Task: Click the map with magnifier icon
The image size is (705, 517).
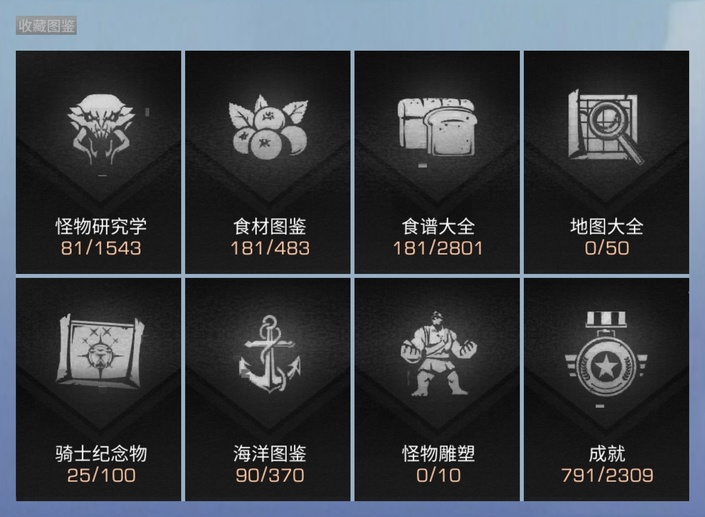Action: (x=606, y=127)
